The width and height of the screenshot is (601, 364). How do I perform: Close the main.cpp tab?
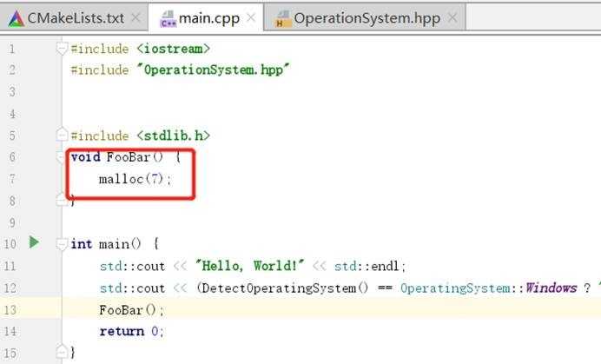[x=251, y=17]
